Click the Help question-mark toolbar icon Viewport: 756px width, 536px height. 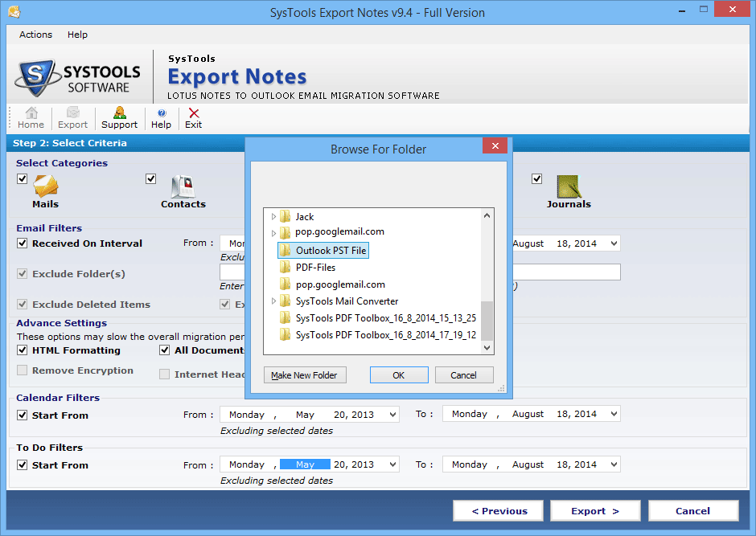point(161,113)
